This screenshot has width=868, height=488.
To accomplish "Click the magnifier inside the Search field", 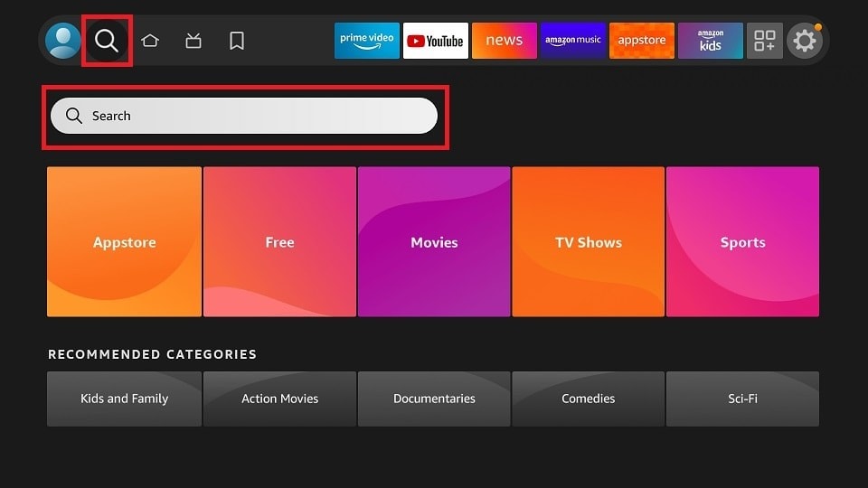I will click(x=73, y=116).
